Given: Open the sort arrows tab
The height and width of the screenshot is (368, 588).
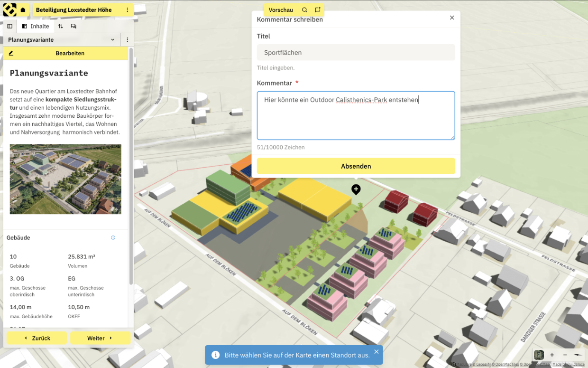Looking at the screenshot, I should click(x=61, y=26).
